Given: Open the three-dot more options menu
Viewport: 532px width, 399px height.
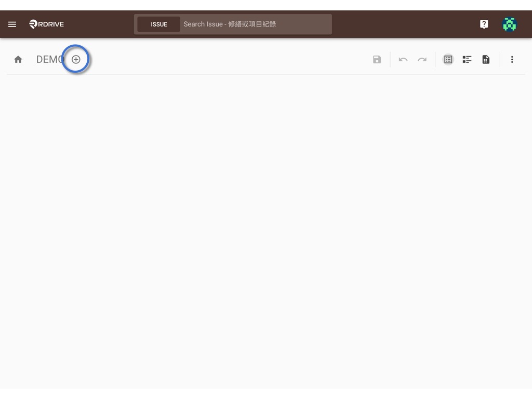Looking at the screenshot, I should tap(512, 59).
